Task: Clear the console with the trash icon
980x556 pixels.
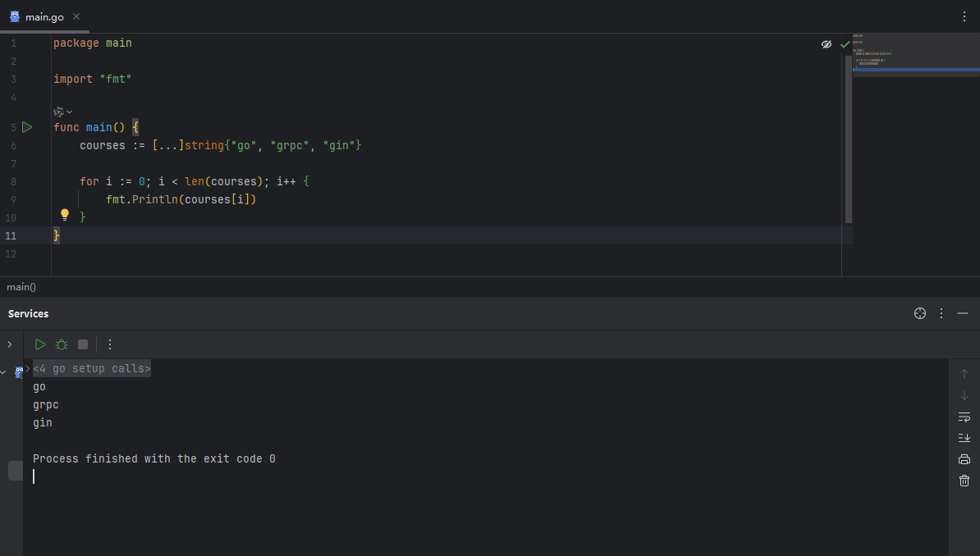Action: [x=964, y=481]
